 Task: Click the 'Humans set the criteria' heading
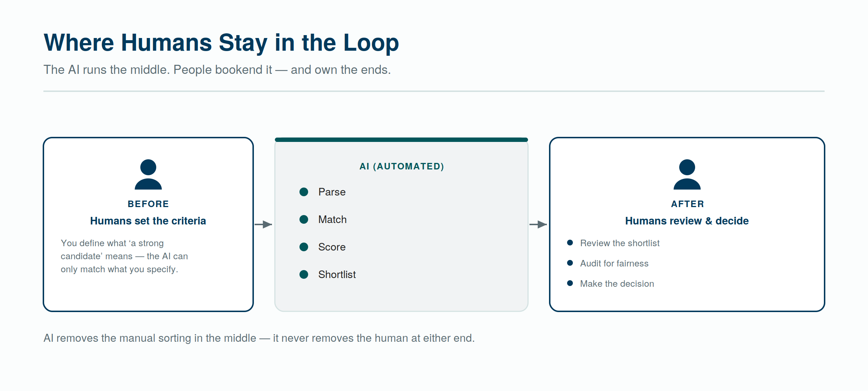pos(148,221)
